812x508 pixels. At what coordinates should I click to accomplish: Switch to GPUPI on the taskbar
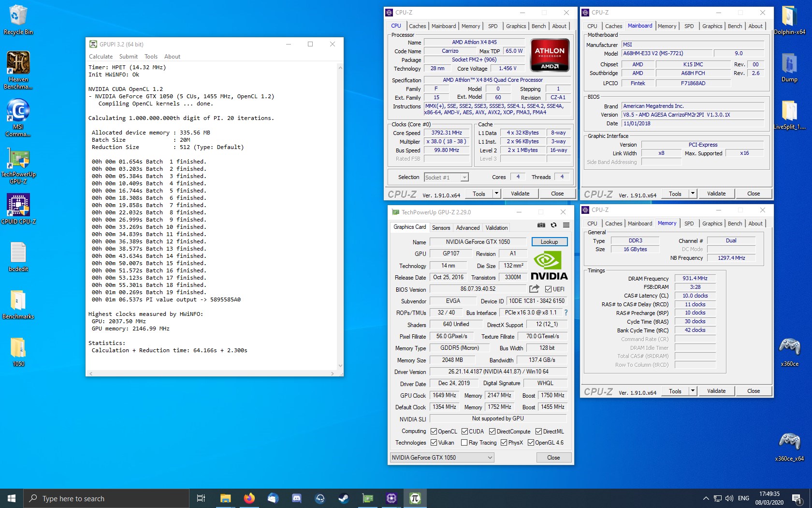(x=415, y=498)
